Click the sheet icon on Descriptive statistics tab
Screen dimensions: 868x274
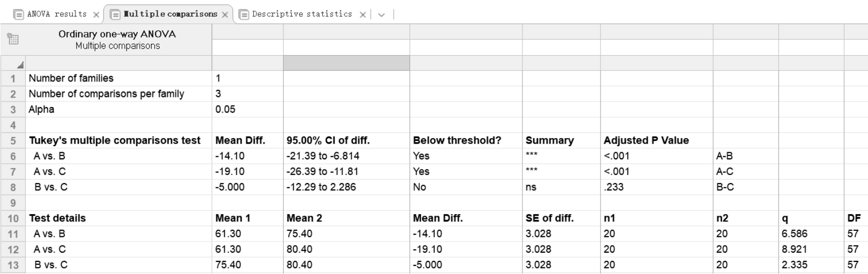tap(244, 14)
